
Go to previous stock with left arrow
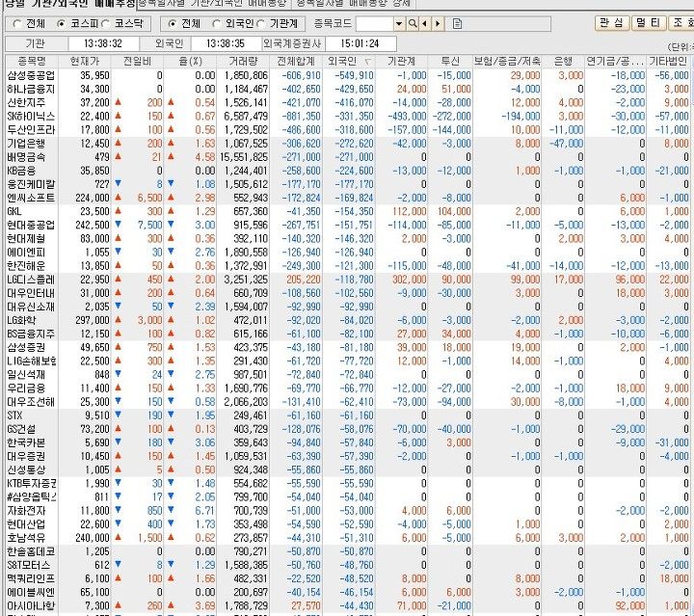[425, 24]
